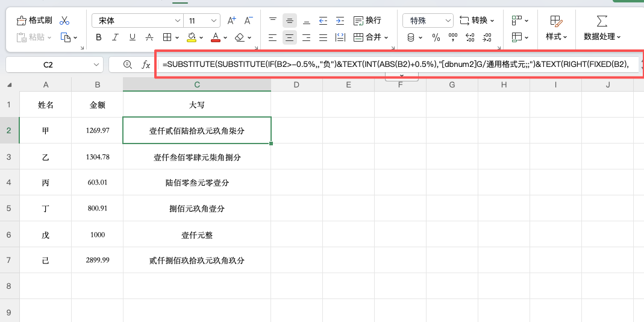Click the distributed alignment icon
This screenshot has width=644, height=322.
coord(340,37)
